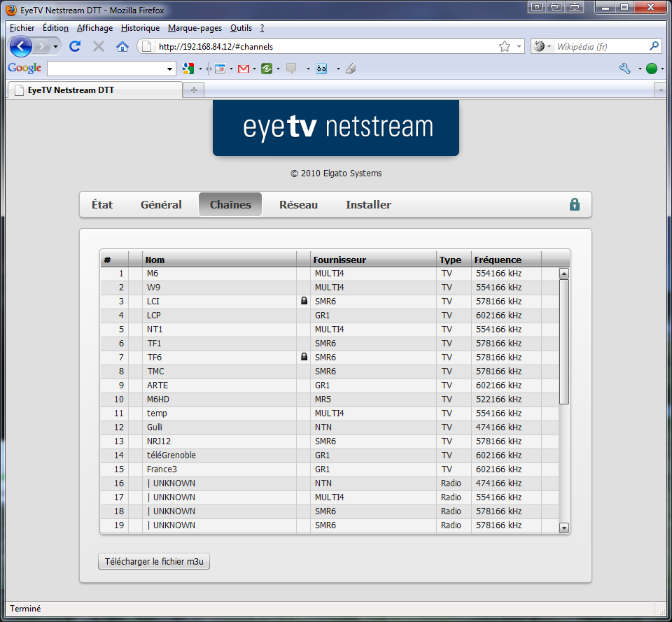Click the Google Translate toolbar icon
The height and width of the screenshot is (622, 672).
pyautogui.click(x=321, y=69)
